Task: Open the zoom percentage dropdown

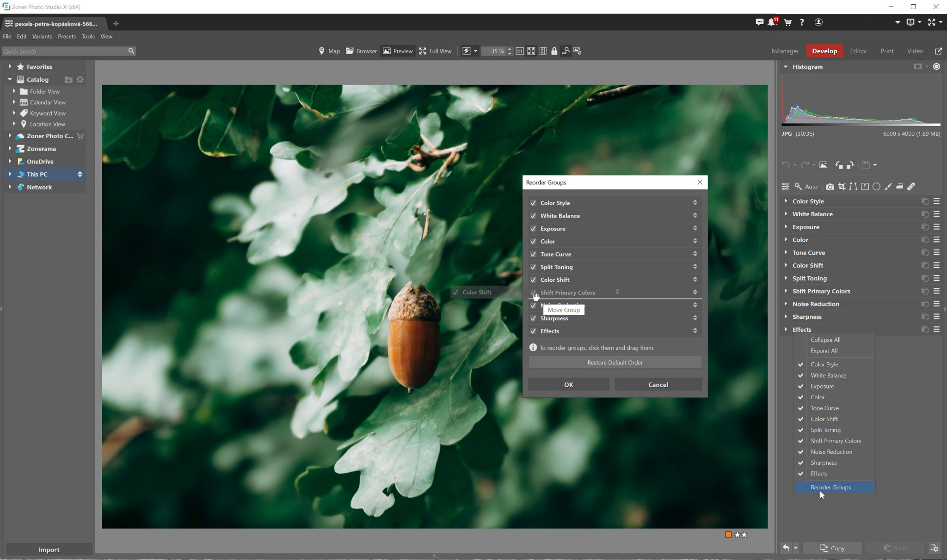Action: [509, 51]
